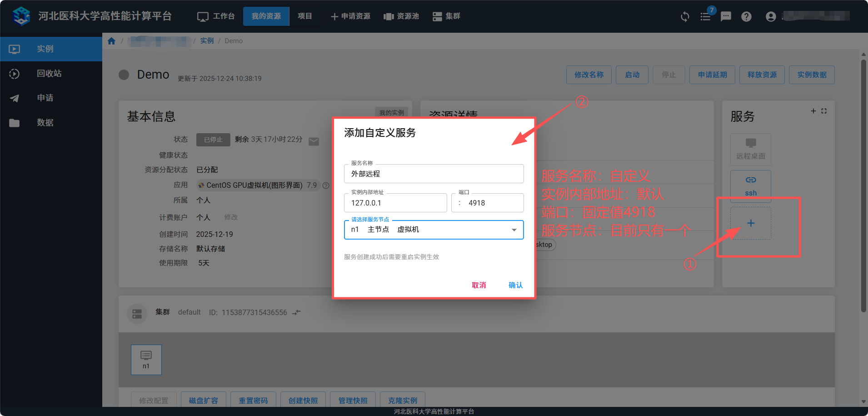Select 回收站 in the sidebar
This screenshot has height=416, width=868.
(49, 74)
